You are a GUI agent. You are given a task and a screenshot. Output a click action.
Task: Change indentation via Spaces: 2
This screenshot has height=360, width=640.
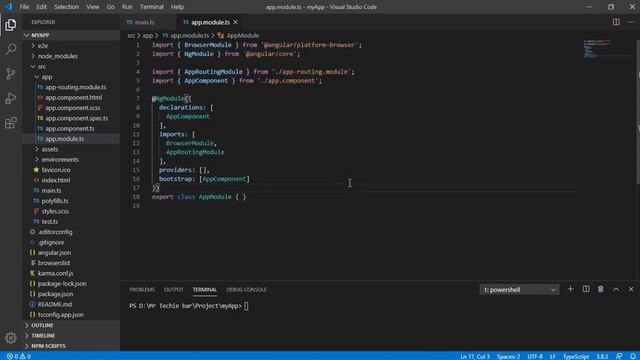(x=508, y=356)
